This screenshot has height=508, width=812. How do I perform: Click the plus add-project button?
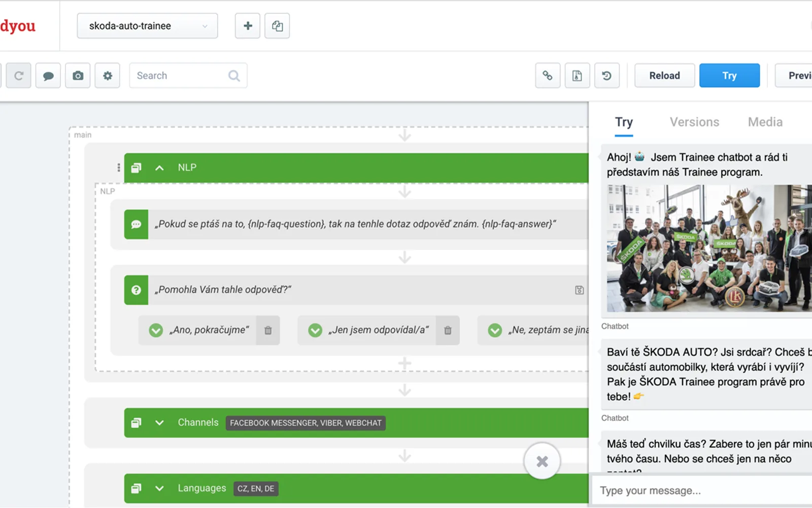pos(248,26)
